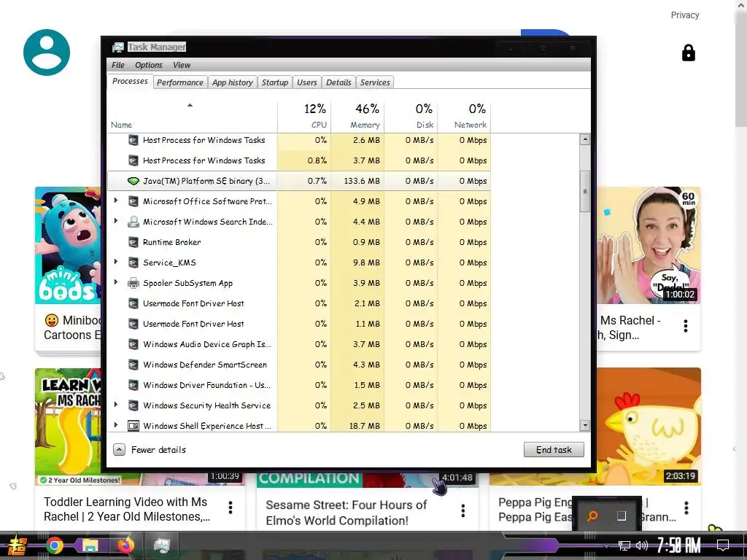Image resolution: width=747 pixels, height=560 pixels.
Task: Click Windows Security Health Service icon
Action: click(133, 405)
